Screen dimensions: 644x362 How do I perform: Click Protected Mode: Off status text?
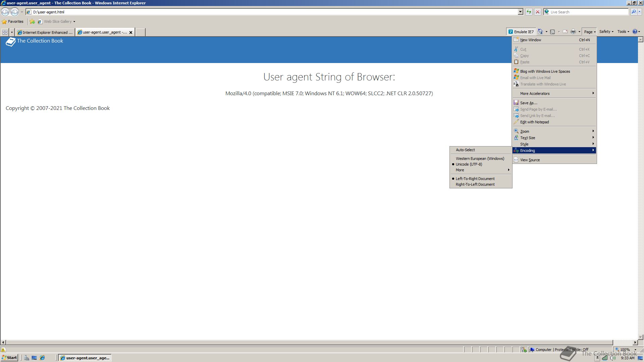[572, 350]
